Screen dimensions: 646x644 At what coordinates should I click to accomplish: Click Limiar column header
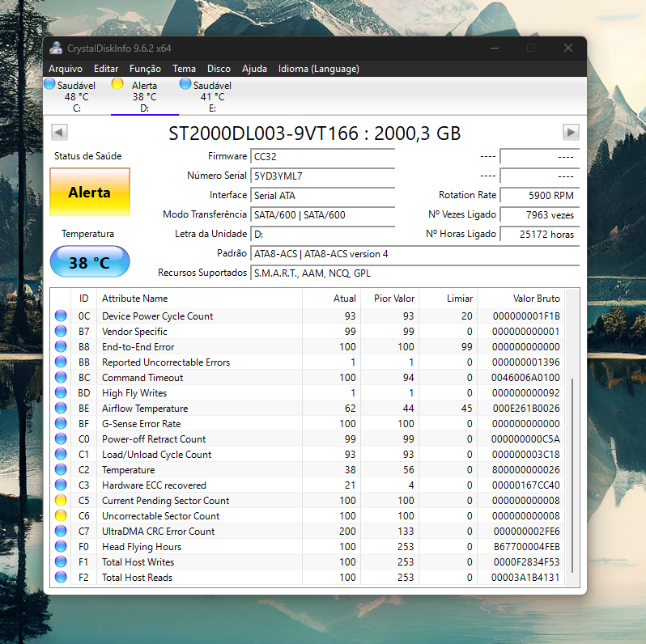pyautogui.click(x=448, y=299)
